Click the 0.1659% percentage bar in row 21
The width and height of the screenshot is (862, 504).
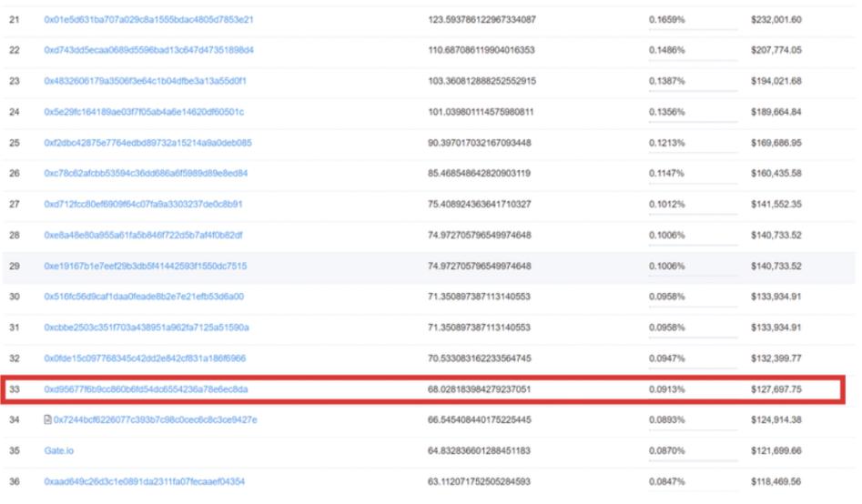point(693,29)
